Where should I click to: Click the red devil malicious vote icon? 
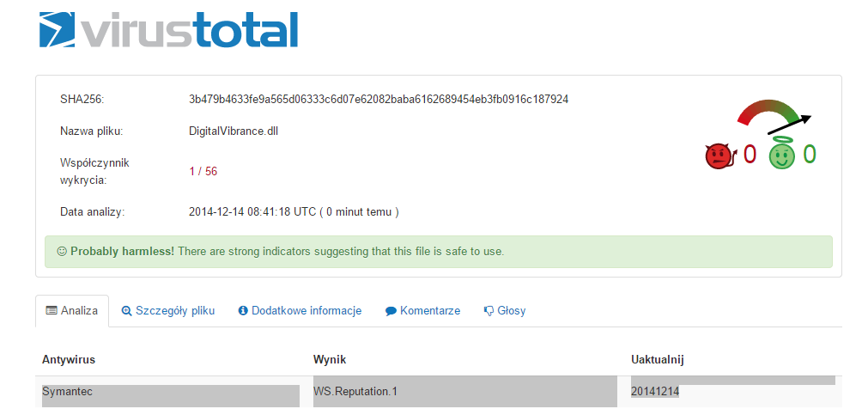point(720,156)
